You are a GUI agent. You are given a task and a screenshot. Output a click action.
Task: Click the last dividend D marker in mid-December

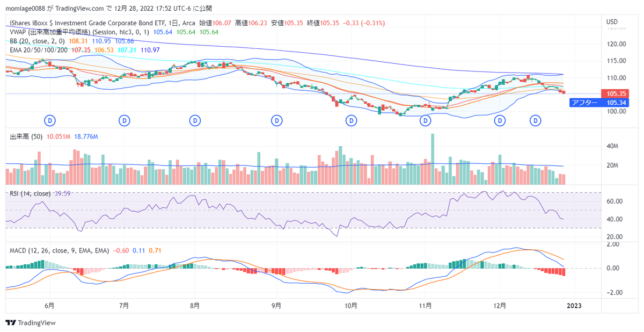click(x=536, y=121)
